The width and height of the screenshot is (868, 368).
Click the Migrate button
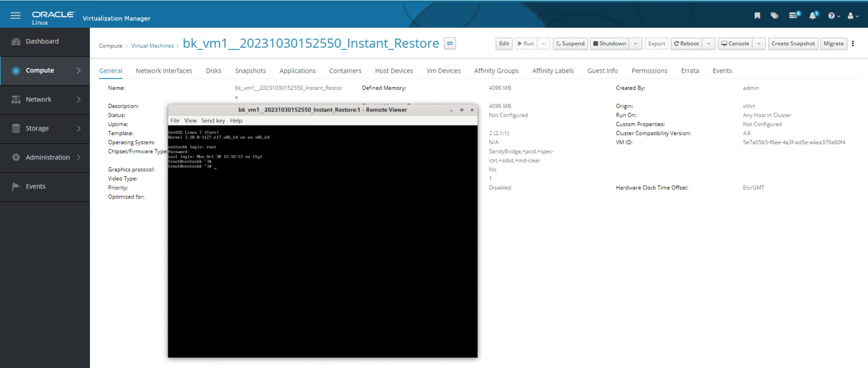[x=834, y=44]
